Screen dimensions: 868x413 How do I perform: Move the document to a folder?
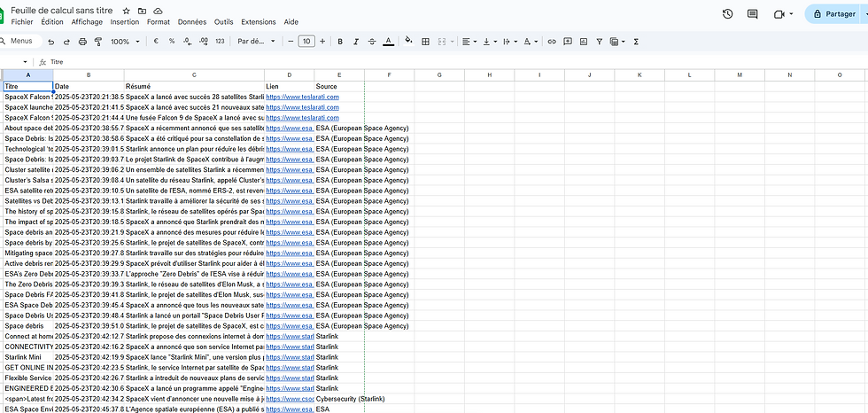pyautogui.click(x=143, y=11)
